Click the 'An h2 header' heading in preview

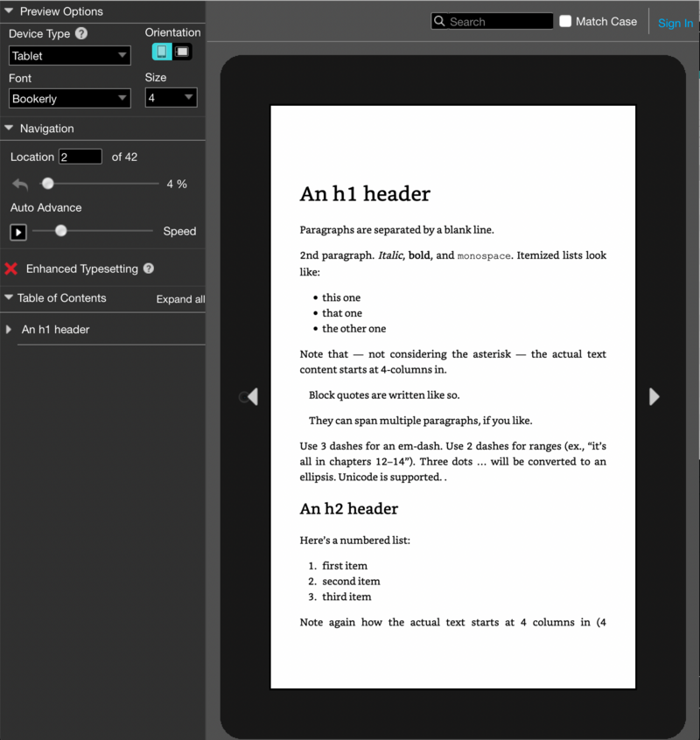click(x=349, y=509)
